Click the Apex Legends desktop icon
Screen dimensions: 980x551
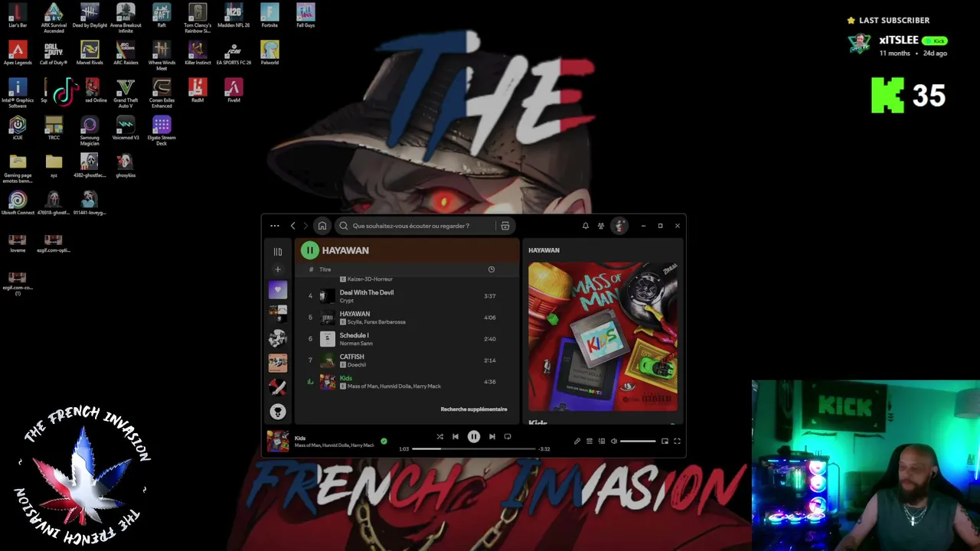18,54
